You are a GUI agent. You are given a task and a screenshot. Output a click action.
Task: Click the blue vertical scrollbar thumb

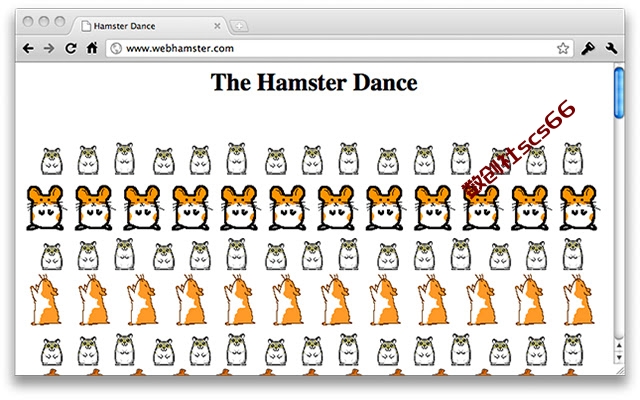tap(619, 93)
